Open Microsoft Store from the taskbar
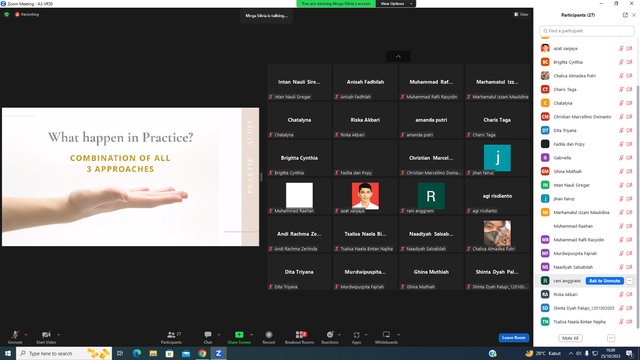This screenshot has width=640, height=360. tap(169, 353)
